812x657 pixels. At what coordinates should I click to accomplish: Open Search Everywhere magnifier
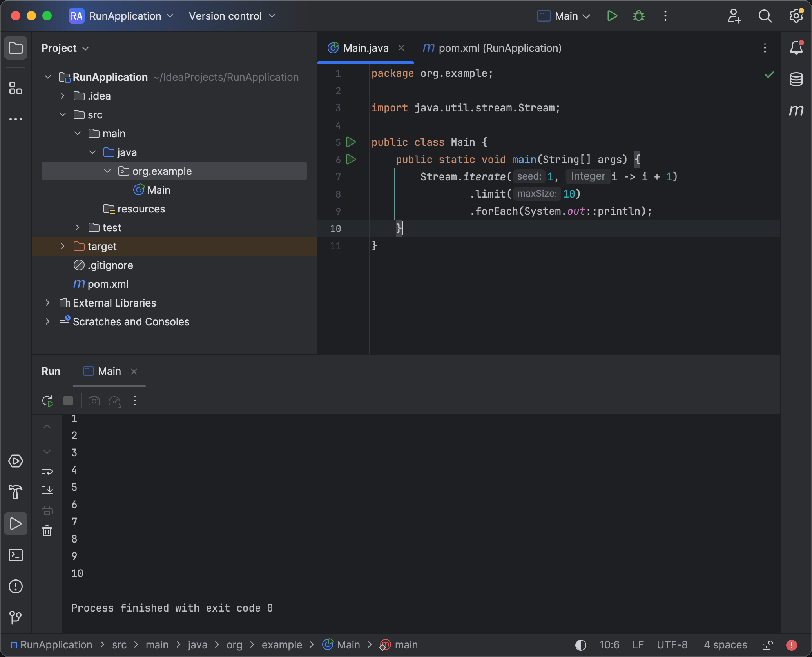[765, 16]
